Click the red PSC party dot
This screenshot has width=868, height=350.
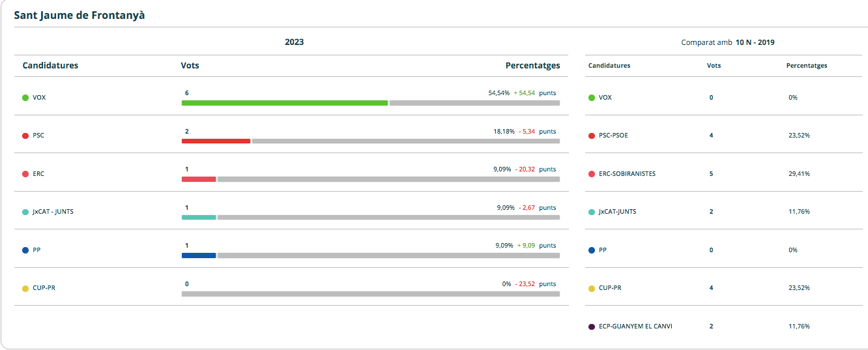(25, 136)
